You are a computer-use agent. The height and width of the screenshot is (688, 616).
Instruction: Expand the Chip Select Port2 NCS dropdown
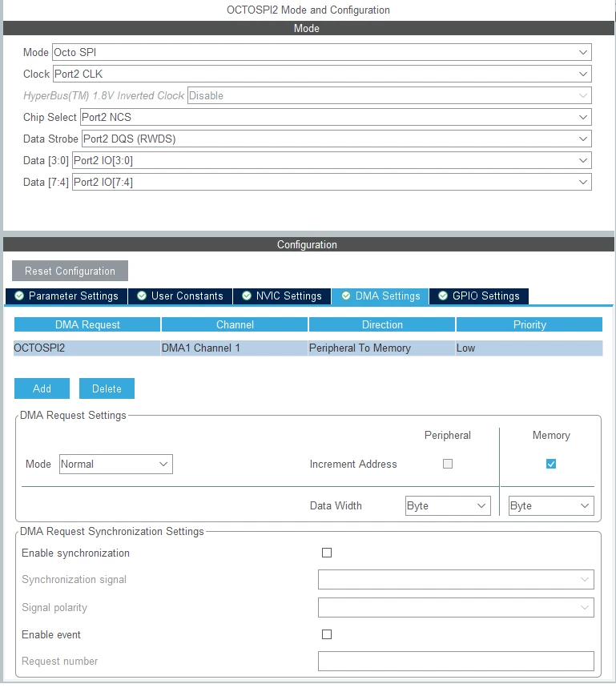tap(336, 117)
